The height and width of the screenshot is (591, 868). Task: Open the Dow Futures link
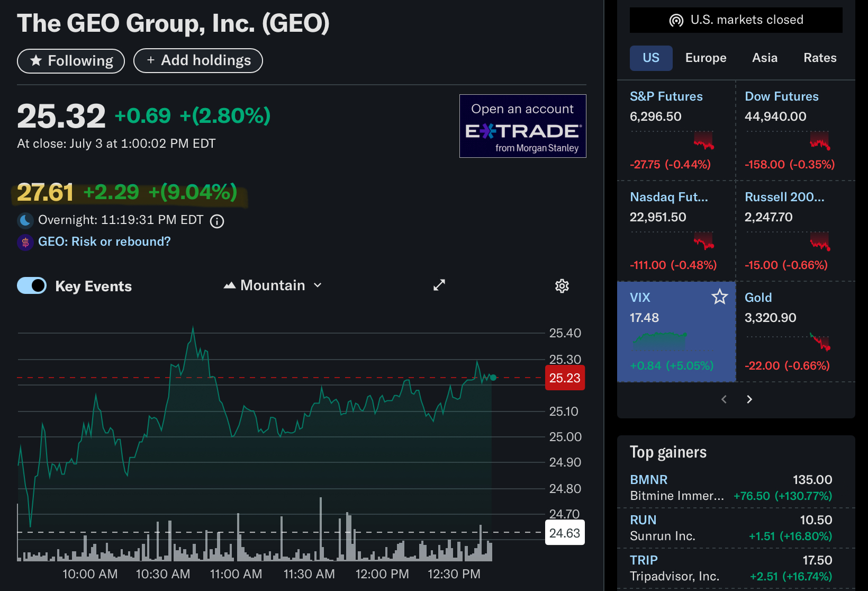pos(782,96)
